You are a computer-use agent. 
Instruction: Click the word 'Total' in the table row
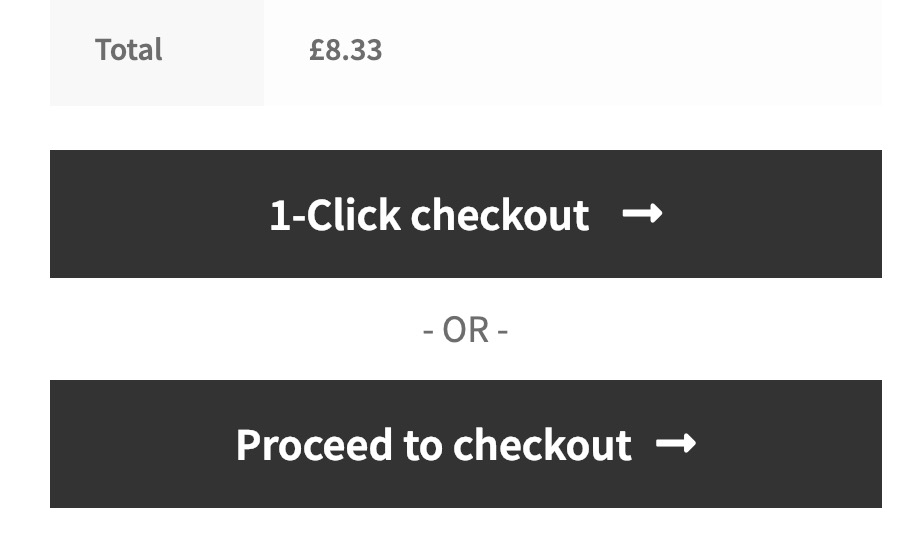[129, 50]
